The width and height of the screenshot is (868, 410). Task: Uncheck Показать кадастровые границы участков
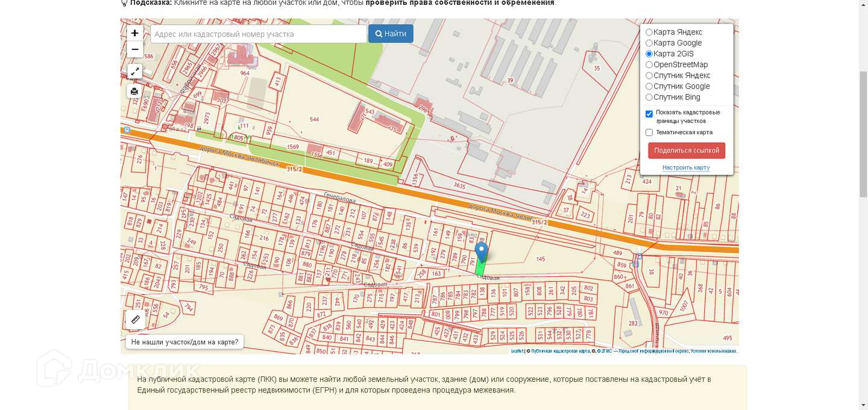pyautogui.click(x=649, y=114)
